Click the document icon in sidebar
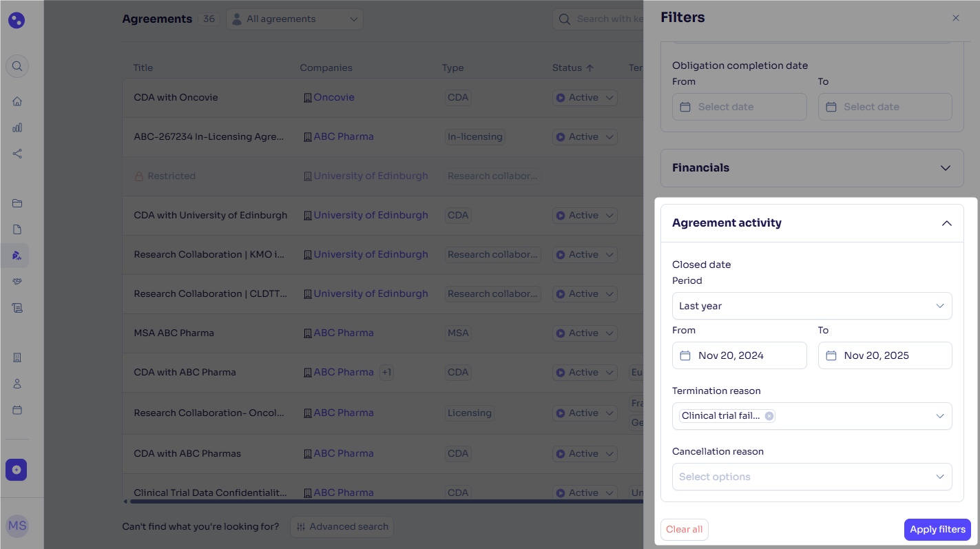980x549 pixels. pyautogui.click(x=17, y=229)
